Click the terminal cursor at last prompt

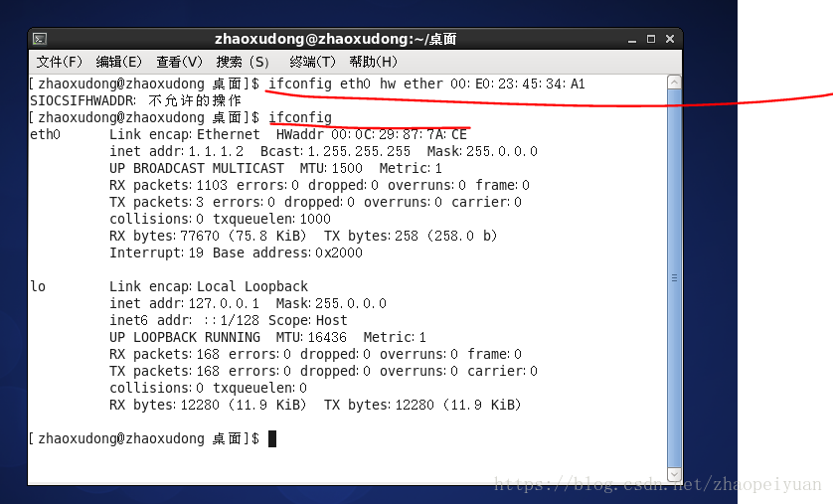[x=272, y=438]
